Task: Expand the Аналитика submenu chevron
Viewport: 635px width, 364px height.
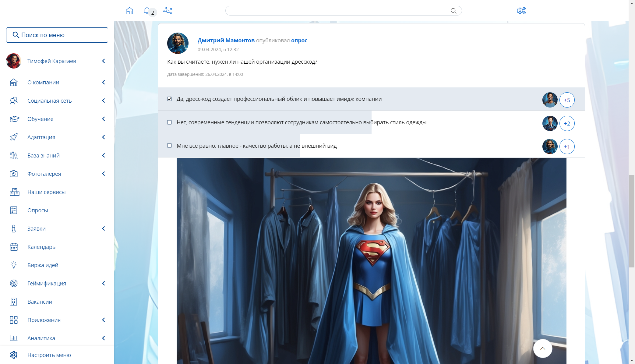Action: click(x=104, y=338)
